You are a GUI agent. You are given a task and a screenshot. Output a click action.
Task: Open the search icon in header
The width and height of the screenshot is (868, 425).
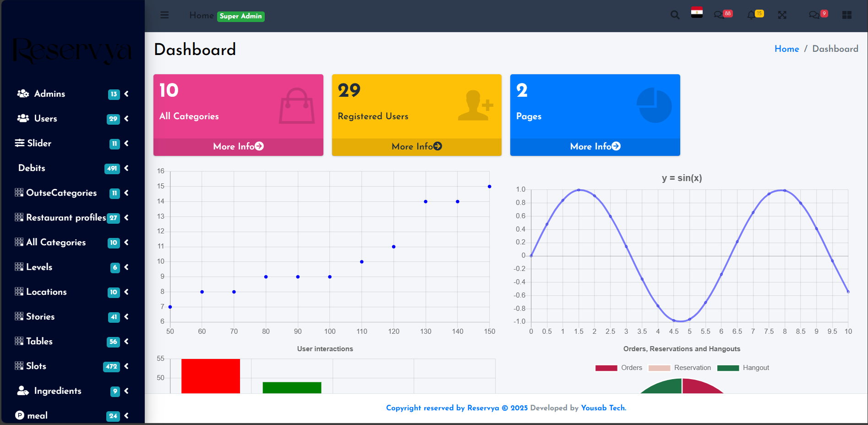(x=675, y=15)
